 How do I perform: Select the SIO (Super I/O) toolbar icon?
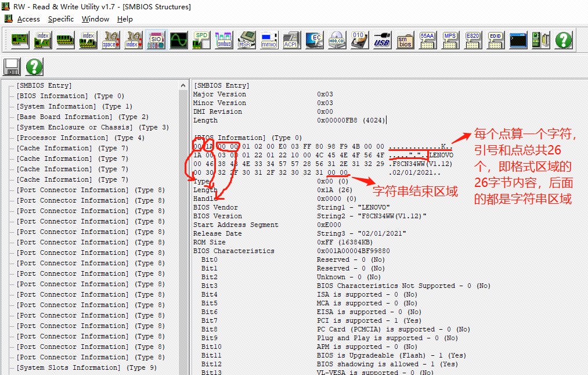point(156,40)
